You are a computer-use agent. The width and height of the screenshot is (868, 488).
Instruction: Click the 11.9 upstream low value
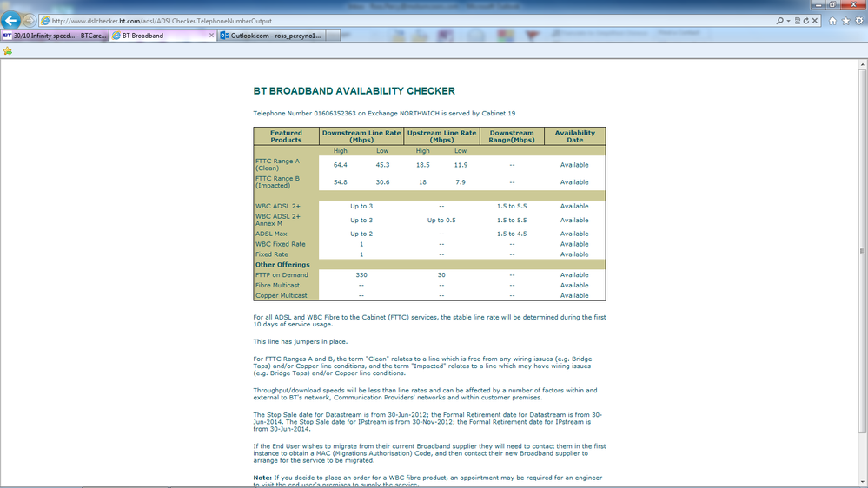click(461, 165)
